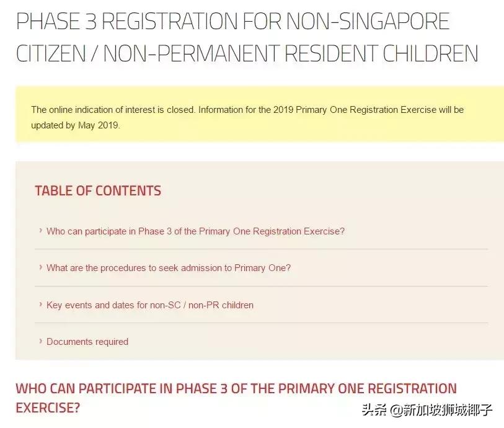The image size is (504, 428).
Task: Click the chevron beside "What are the procedures"
Action: pos(40,268)
